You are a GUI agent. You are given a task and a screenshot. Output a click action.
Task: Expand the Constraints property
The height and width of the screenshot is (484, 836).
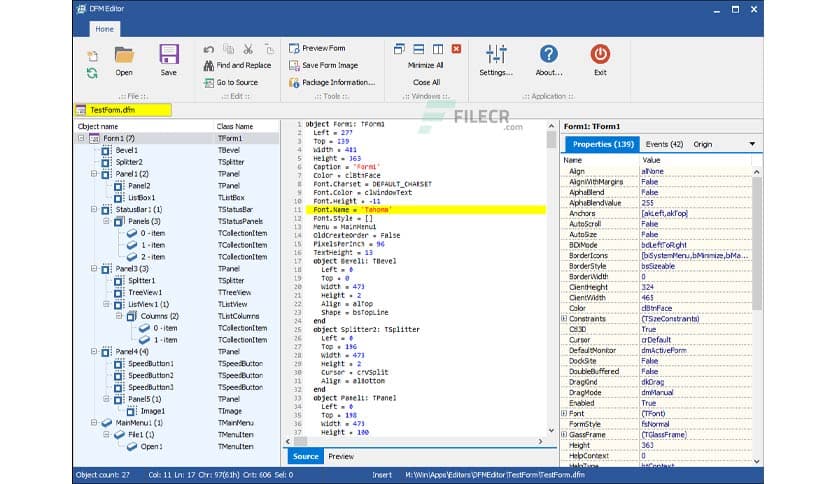[564, 319]
